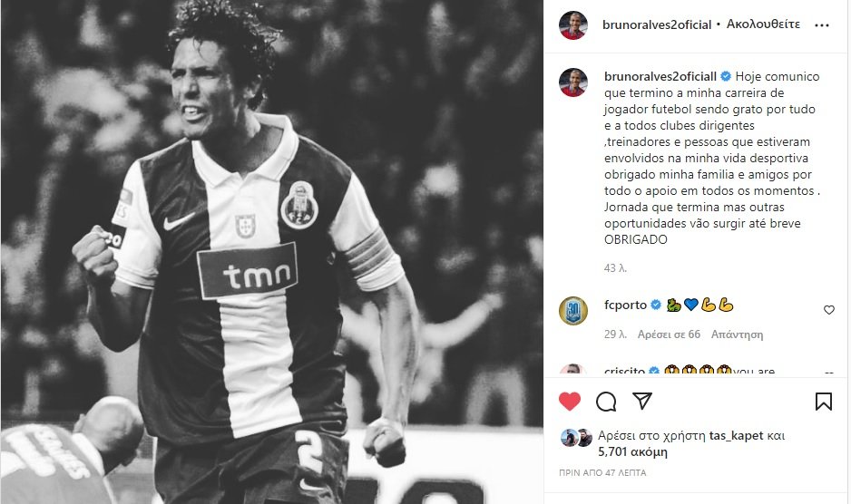Click the caption's brunoralves2oficiall username link

pos(660,76)
